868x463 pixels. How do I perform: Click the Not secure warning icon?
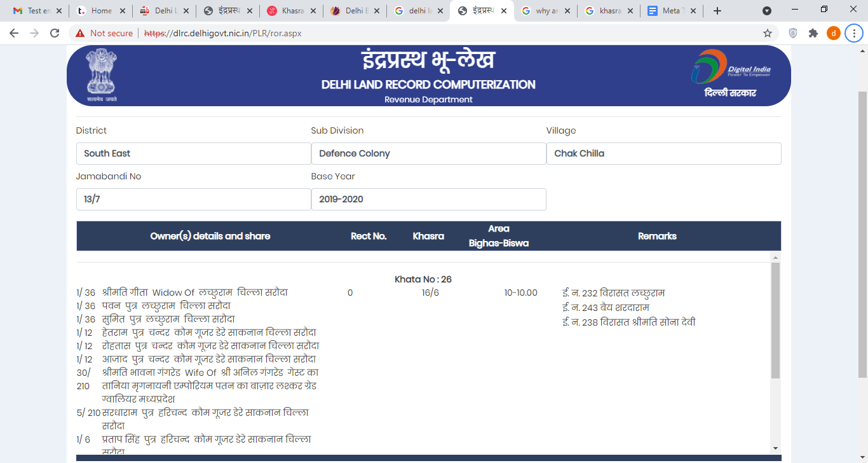(80, 33)
